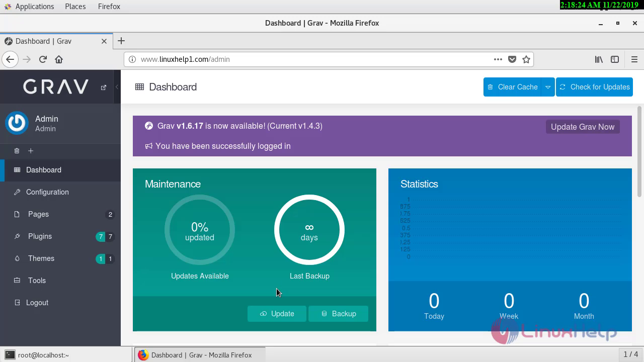644x362 pixels.
Task: Log out via the Logout sidebar item
Action: [60, 303]
